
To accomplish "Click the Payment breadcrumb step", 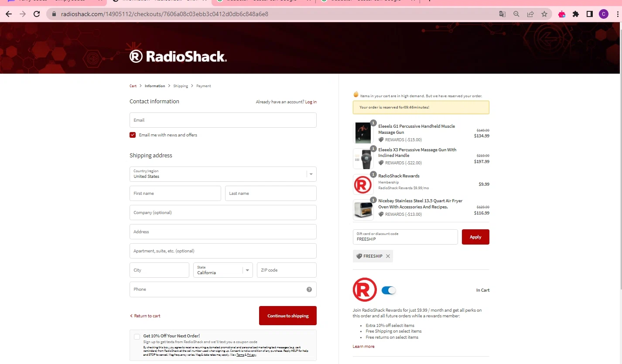I will pyautogui.click(x=204, y=86).
